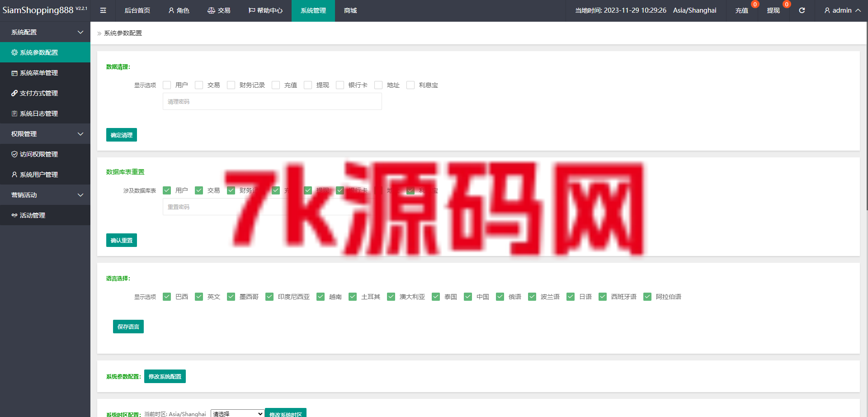Open 系统菜单管理 in the sidebar
The width and height of the screenshot is (868, 417).
pos(45,73)
